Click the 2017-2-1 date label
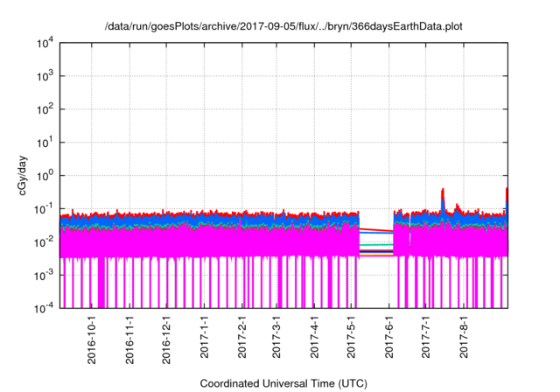 [x=242, y=336]
